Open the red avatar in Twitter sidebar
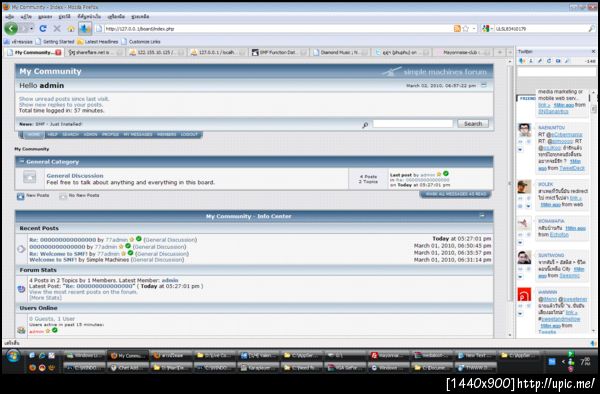 point(525,295)
